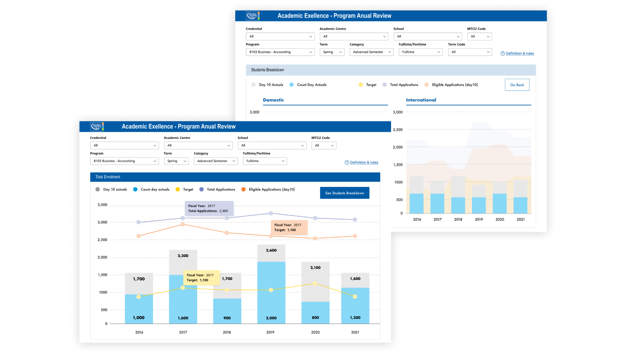This screenshot has height=364, width=625.
Task: Open the Term Code dropdown
Action: [469, 52]
